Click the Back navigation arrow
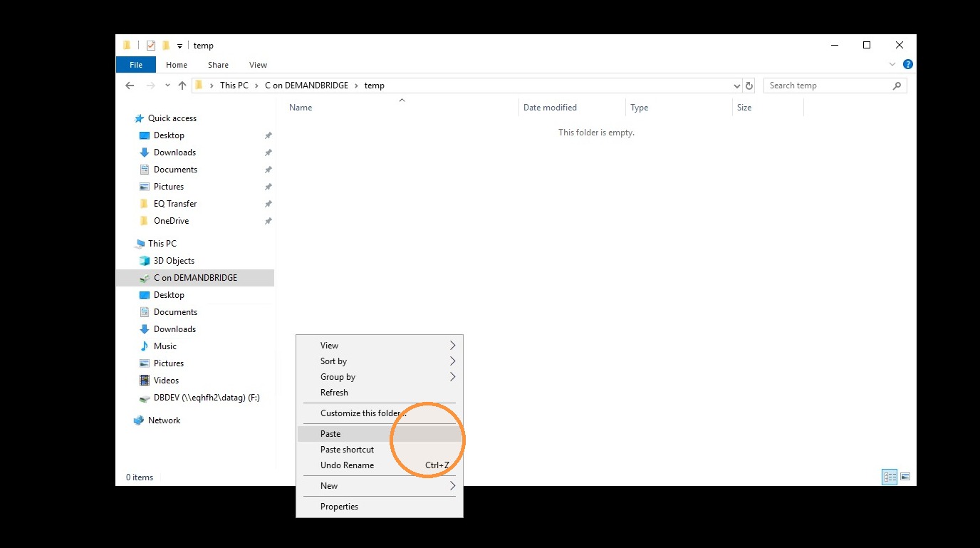This screenshot has height=548, width=980. click(130, 86)
